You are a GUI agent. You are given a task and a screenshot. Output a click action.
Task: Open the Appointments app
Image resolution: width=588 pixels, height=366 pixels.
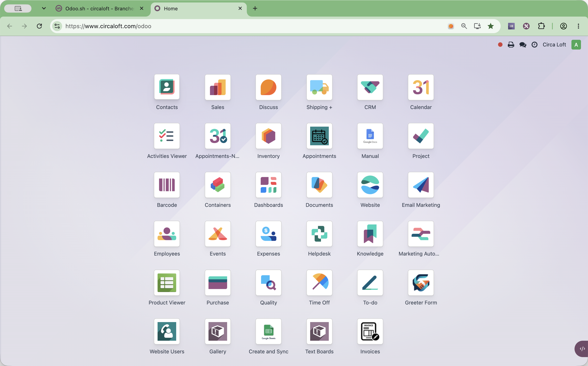click(319, 136)
